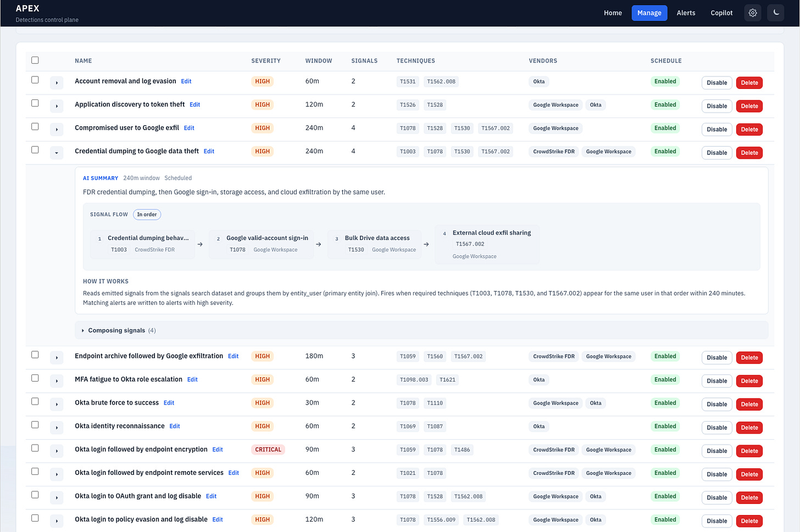Toggle the select-all checkbox in table header

click(x=35, y=60)
